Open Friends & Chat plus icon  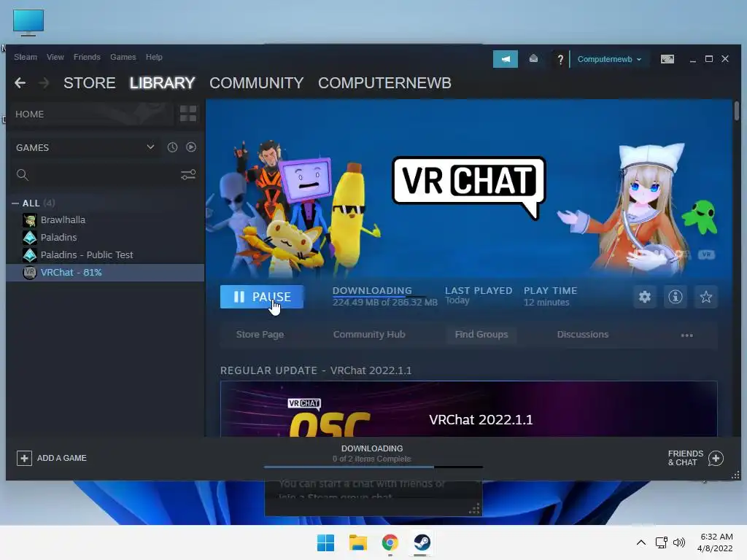coord(716,458)
